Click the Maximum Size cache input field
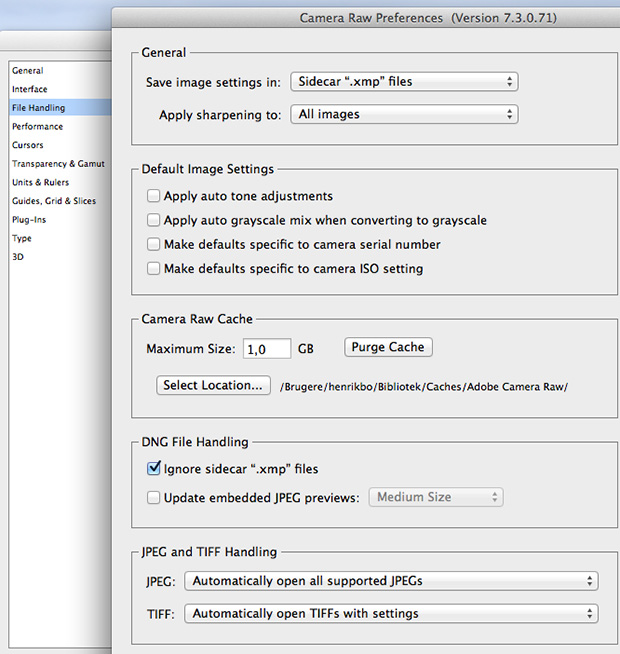Screen dimensions: 620x654 267,348
